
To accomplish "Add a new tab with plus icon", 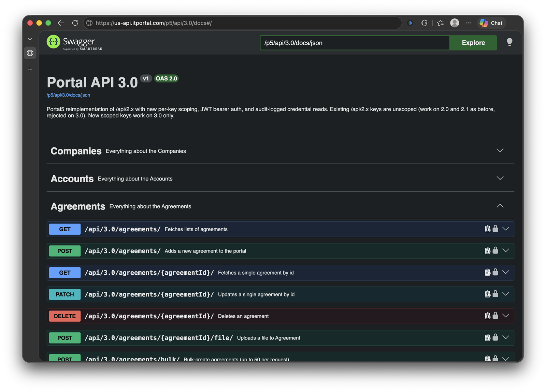I will coord(30,69).
